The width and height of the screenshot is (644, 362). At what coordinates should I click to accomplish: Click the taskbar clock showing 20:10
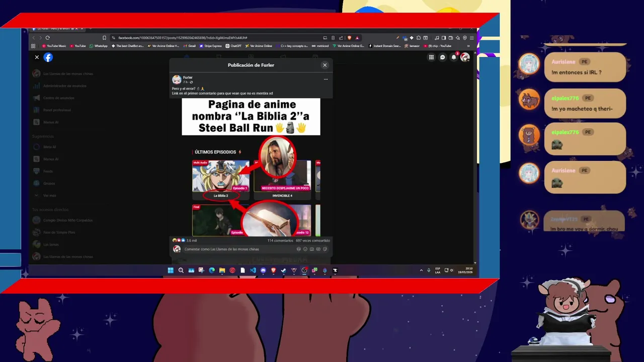click(465, 270)
